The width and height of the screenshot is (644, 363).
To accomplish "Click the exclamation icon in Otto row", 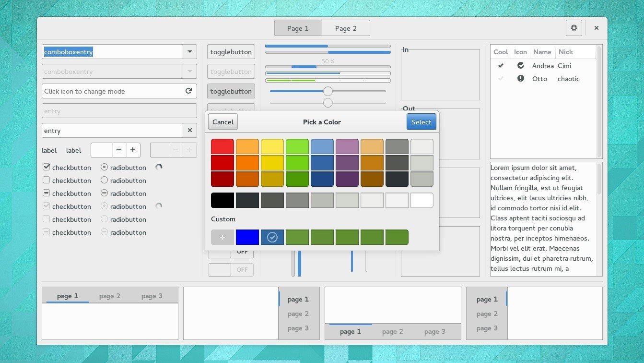I will (x=521, y=79).
